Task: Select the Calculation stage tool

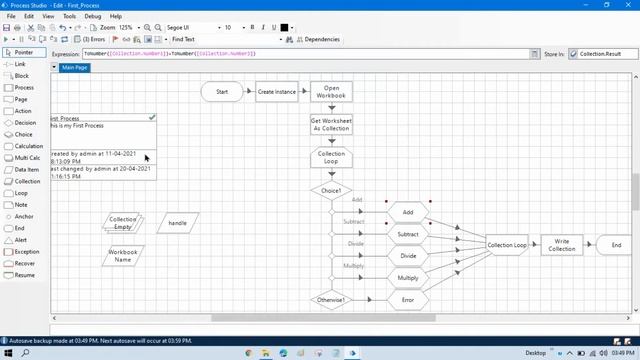Action: (23, 146)
